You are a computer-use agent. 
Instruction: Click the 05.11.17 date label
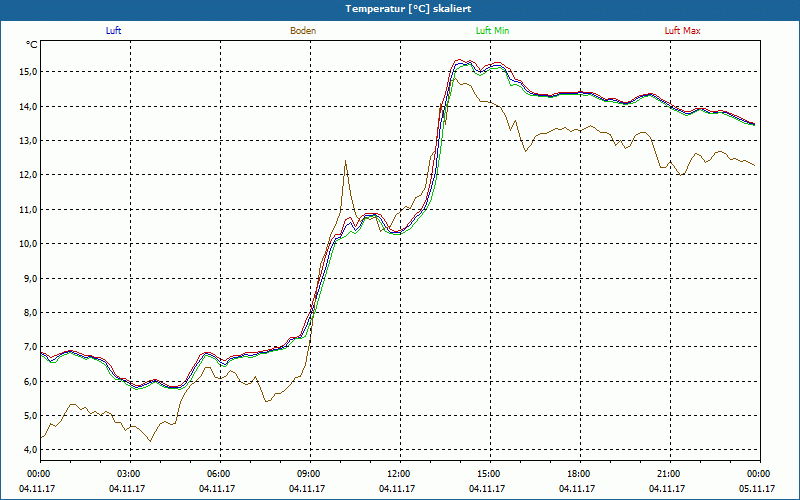click(x=757, y=488)
